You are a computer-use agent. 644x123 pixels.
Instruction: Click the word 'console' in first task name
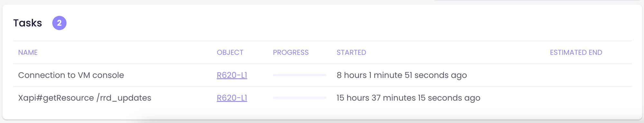point(108,75)
